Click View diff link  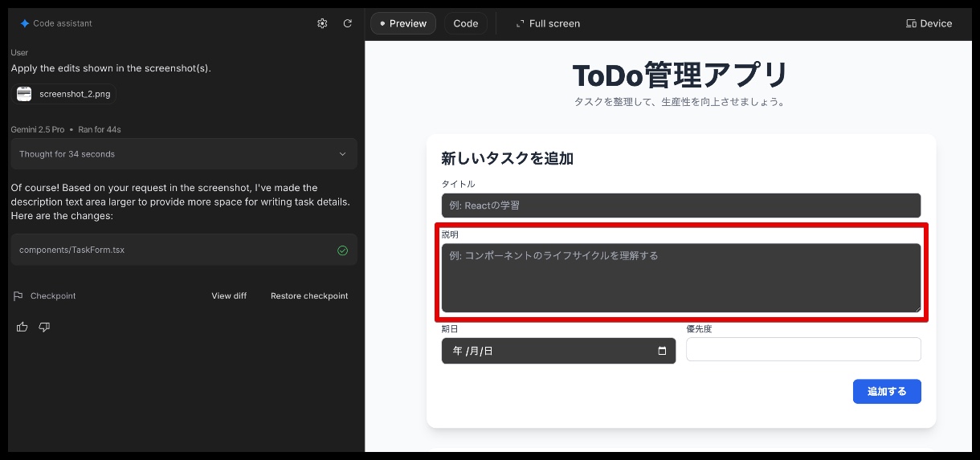[x=229, y=296]
